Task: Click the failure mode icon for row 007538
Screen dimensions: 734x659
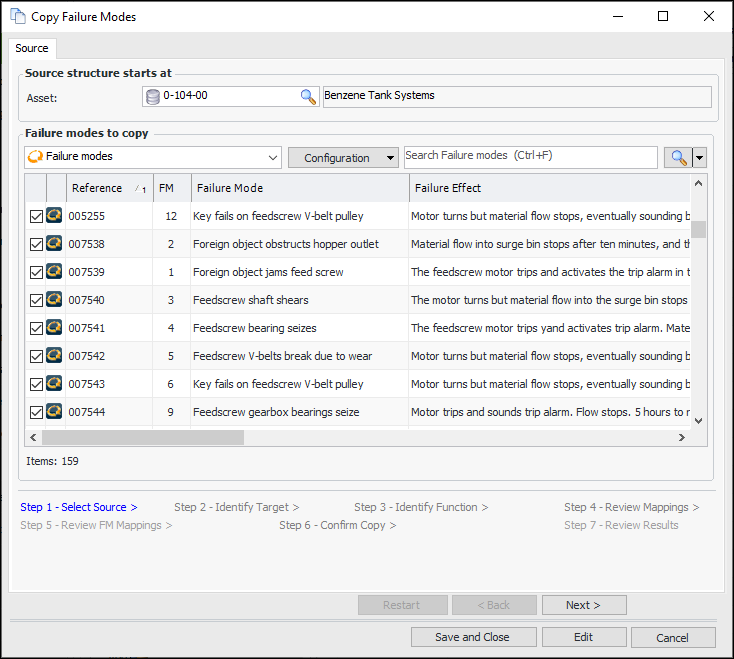Action: click(x=54, y=244)
